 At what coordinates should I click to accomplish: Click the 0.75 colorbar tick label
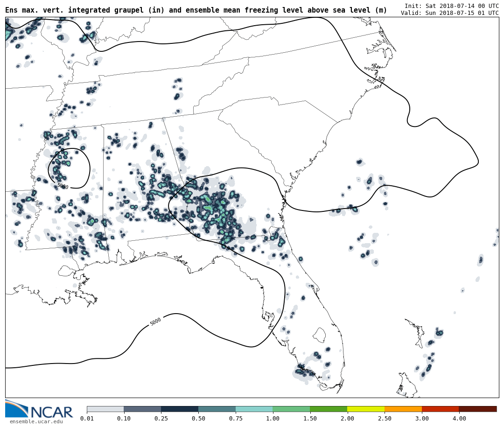point(236,418)
